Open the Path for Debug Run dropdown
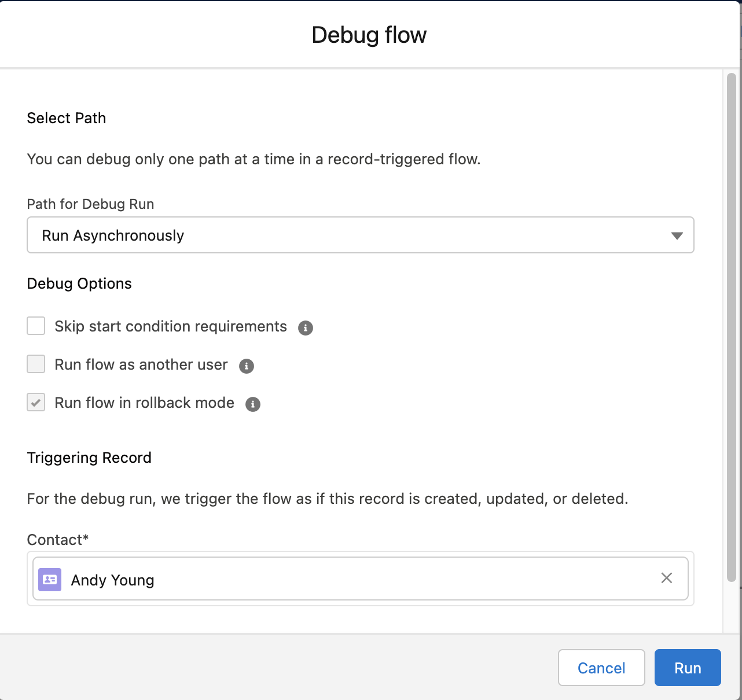This screenshot has height=700, width=742. 360,235
